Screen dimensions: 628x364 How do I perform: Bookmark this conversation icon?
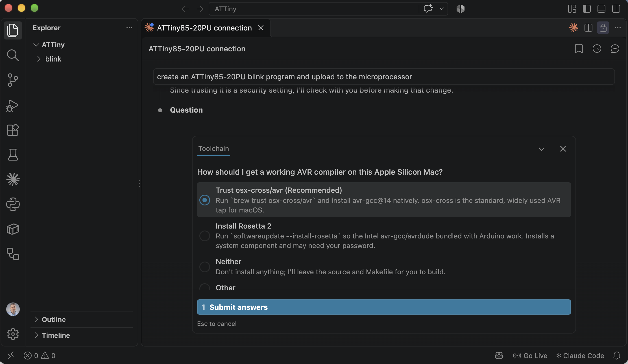point(579,49)
